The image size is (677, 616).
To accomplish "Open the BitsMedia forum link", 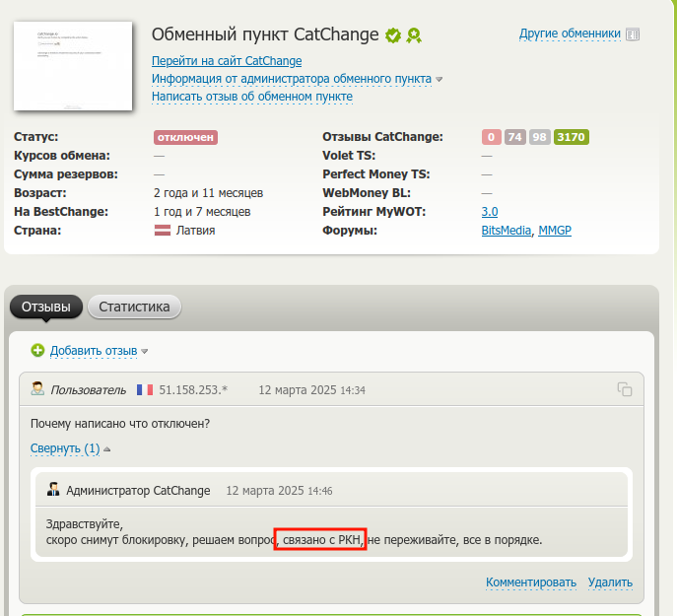I will [x=506, y=231].
